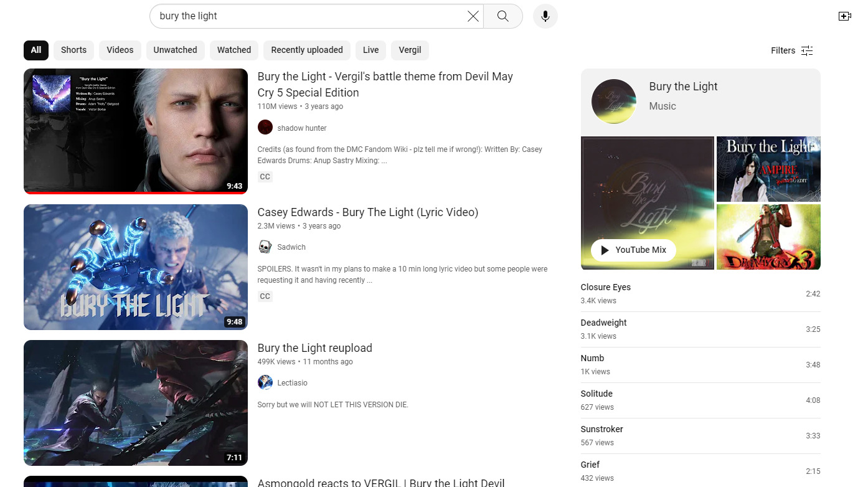868x487 pixels.
Task: Open the Devil May Cry 3 album art
Action: click(768, 237)
